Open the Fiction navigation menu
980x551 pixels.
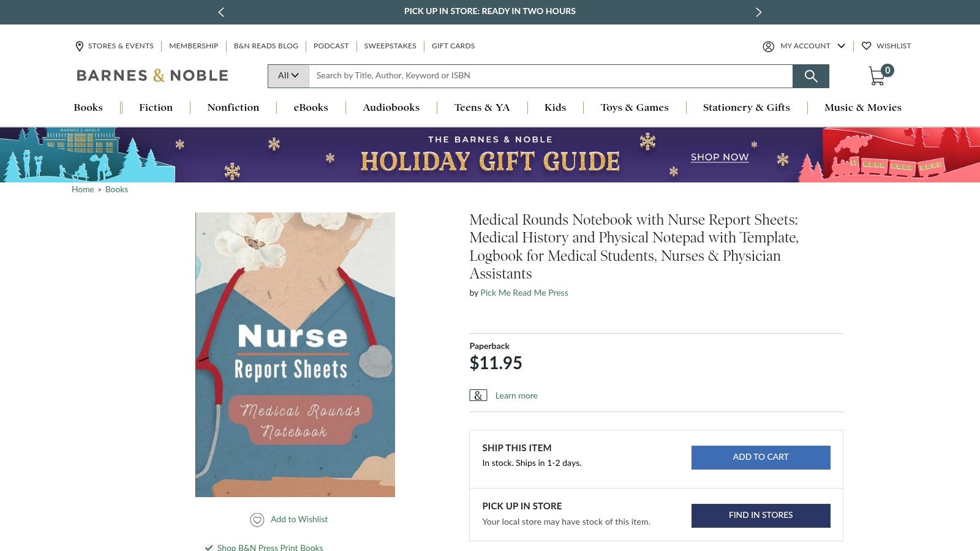[x=156, y=108]
